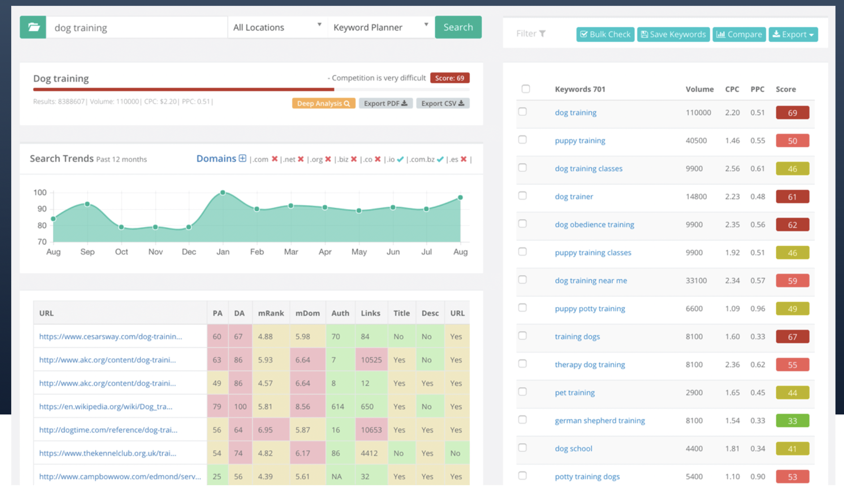Tick the checkbox for dog training near me
The image size is (844, 504).
point(522,279)
